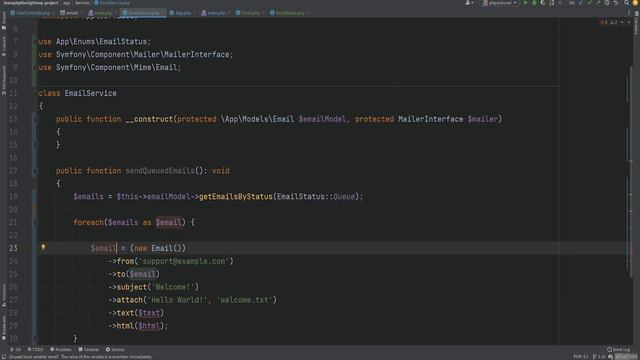This screenshot has width=640, height=360.
Task: Open the Database tool window on right edge
Action: coord(636,24)
